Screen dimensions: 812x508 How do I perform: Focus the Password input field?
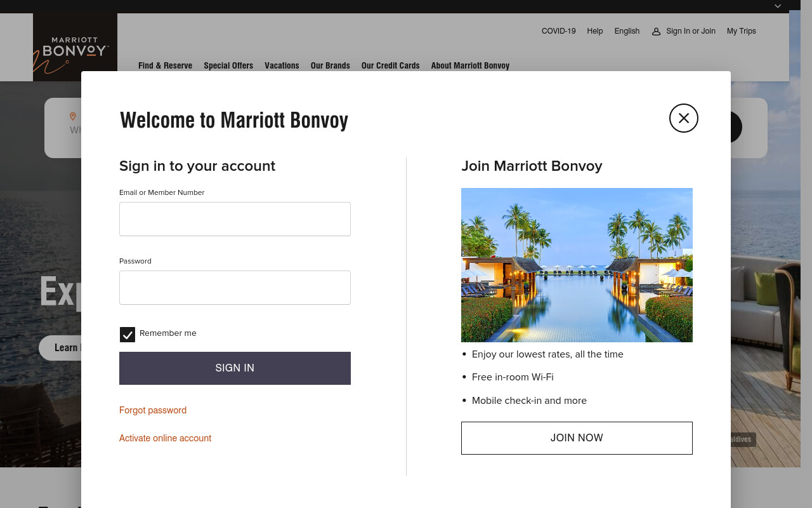click(235, 288)
